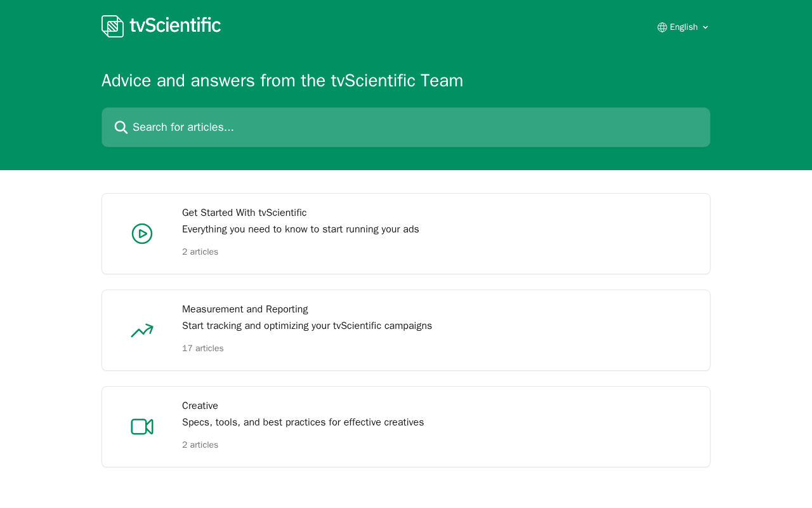Screen dimensions: 812x508
Task: Click the play circle icon
Action: [x=142, y=234]
